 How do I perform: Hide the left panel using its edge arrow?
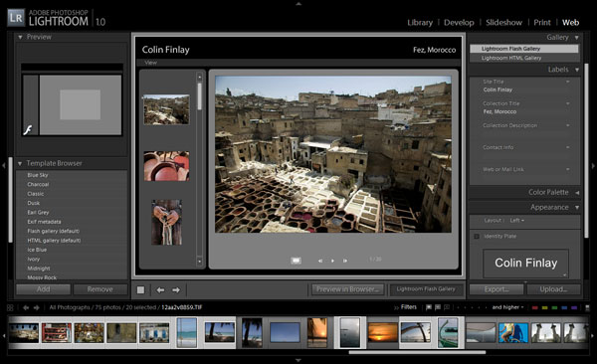point(4,166)
